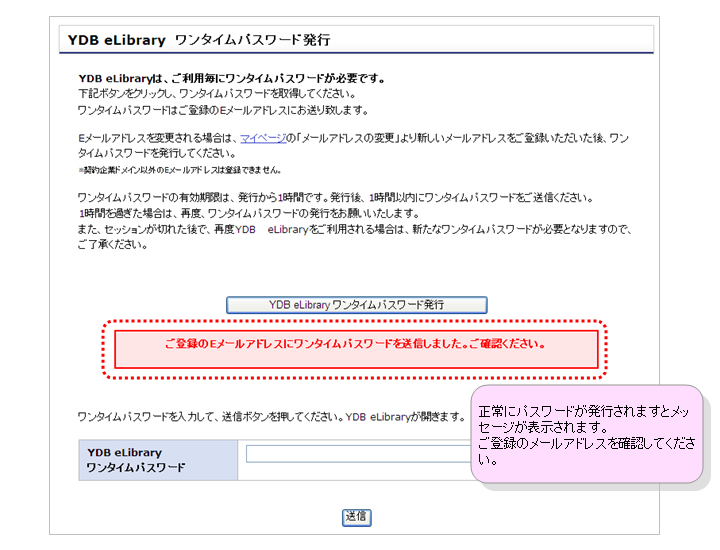Focus the ワンタイムパスワード input field
The width and height of the screenshot is (720, 550).
(359, 454)
